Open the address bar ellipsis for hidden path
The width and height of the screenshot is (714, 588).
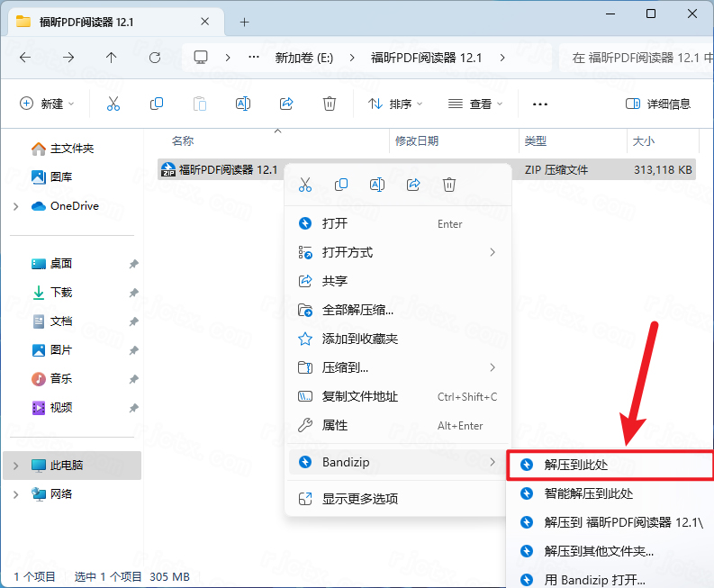click(254, 58)
